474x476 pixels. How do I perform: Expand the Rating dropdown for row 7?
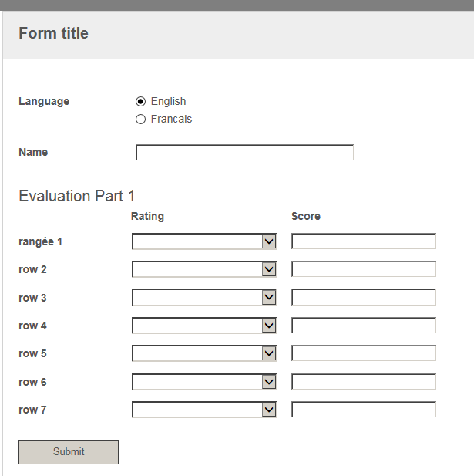pos(204,410)
